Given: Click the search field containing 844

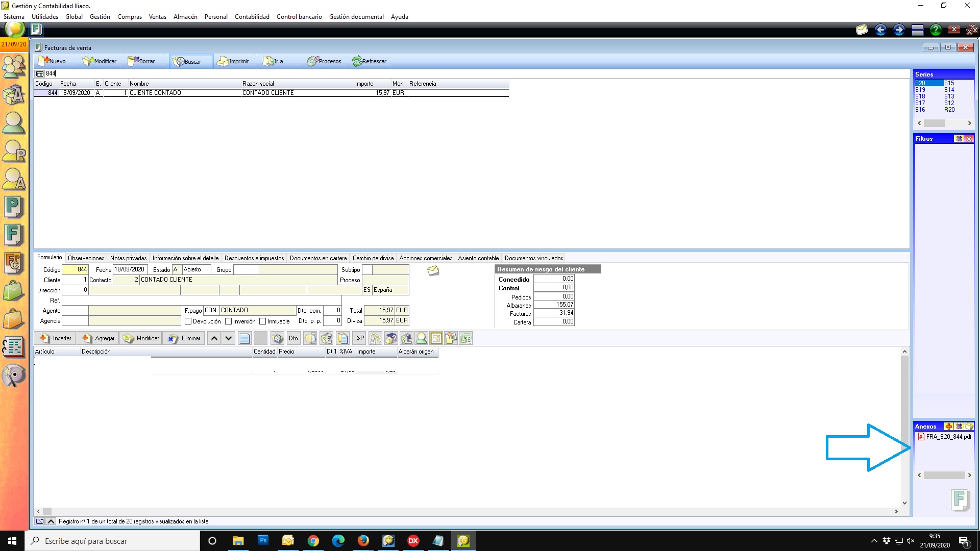Looking at the screenshot, I should (x=477, y=73).
